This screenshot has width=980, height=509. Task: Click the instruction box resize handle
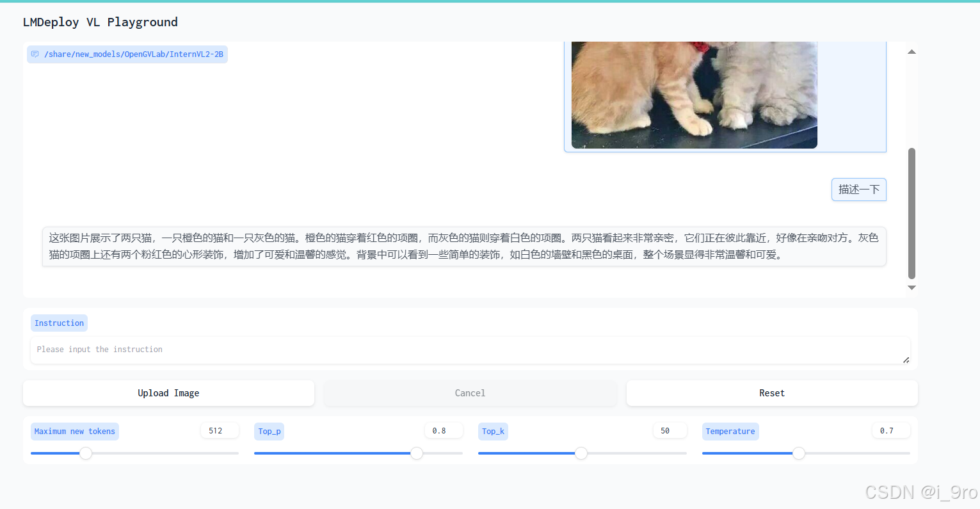pos(906,360)
